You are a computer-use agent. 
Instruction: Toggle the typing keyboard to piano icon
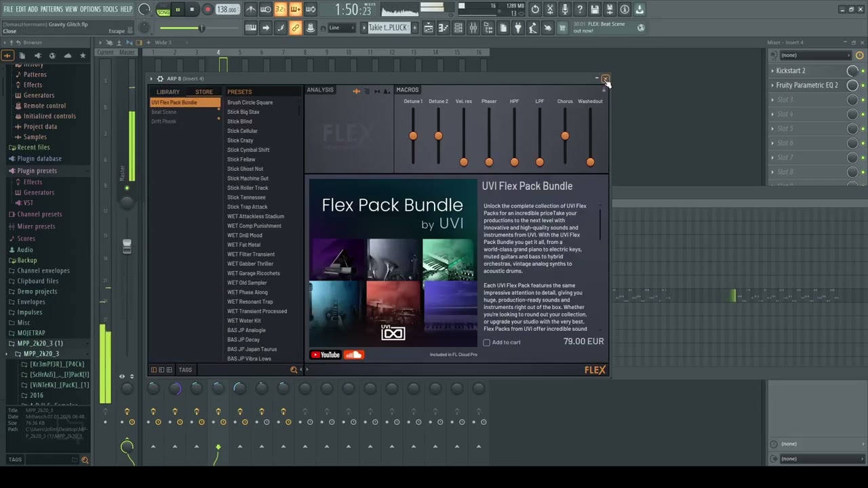point(251,28)
